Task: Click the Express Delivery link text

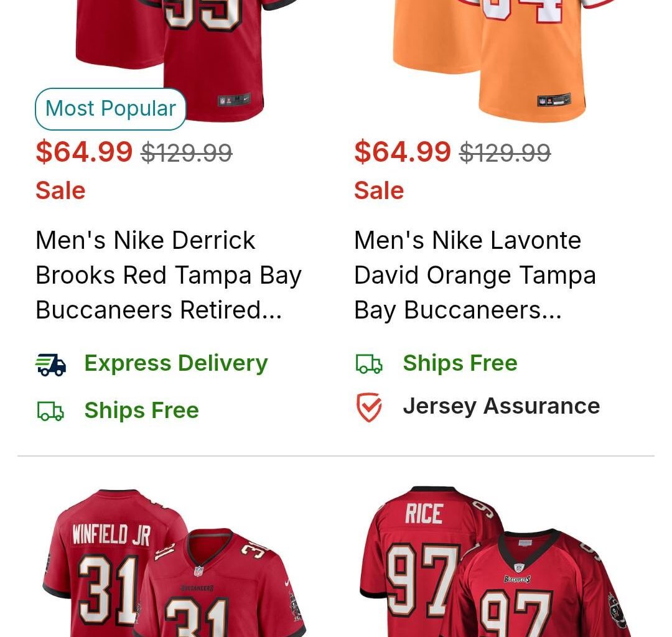Action: click(x=175, y=363)
